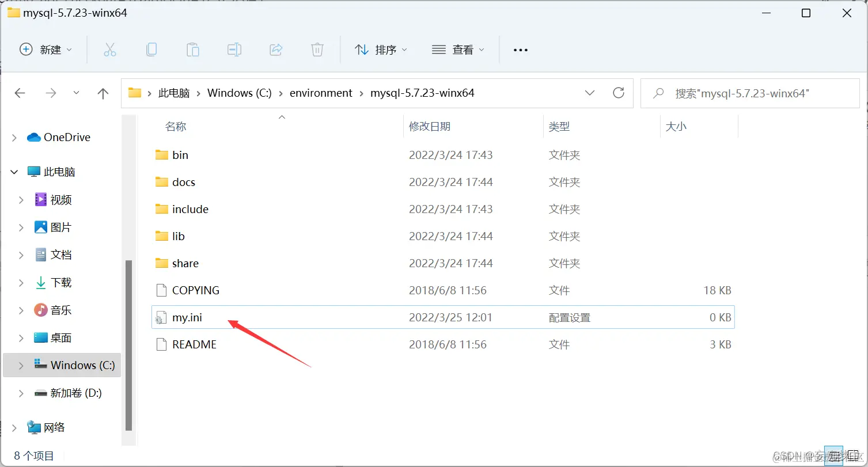The height and width of the screenshot is (467, 868).
Task: Open 网络 in navigation pane
Action: pyautogui.click(x=46, y=427)
